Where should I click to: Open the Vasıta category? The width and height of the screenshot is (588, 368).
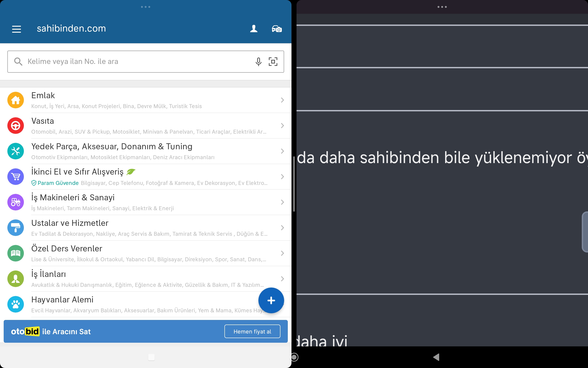coord(146,126)
